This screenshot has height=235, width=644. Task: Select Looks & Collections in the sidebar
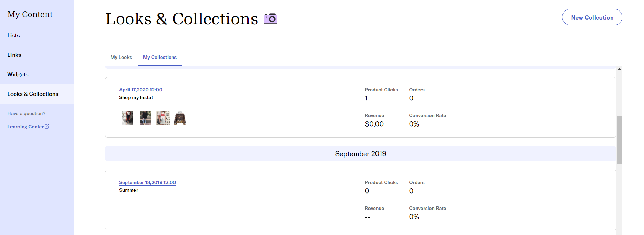[33, 94]
